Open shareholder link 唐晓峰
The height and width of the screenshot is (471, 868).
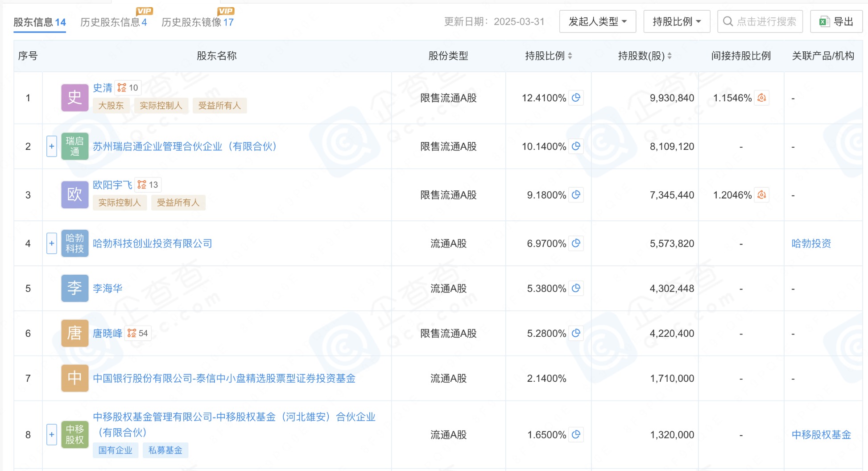point(107,333)
